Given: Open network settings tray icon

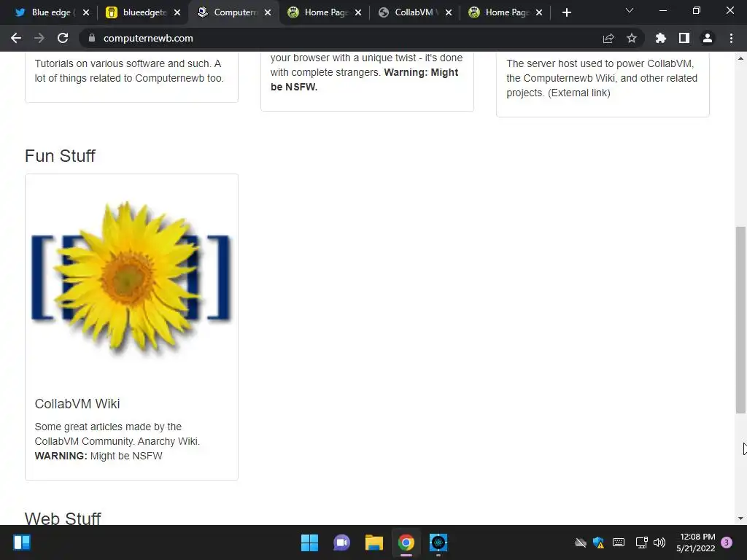Looking at the screenshot, I should (642, 542).
